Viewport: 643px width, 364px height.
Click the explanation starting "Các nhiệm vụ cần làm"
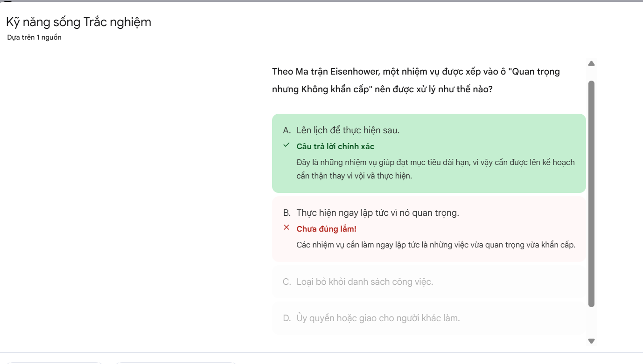pyautogui.click(x=435, y=245)
